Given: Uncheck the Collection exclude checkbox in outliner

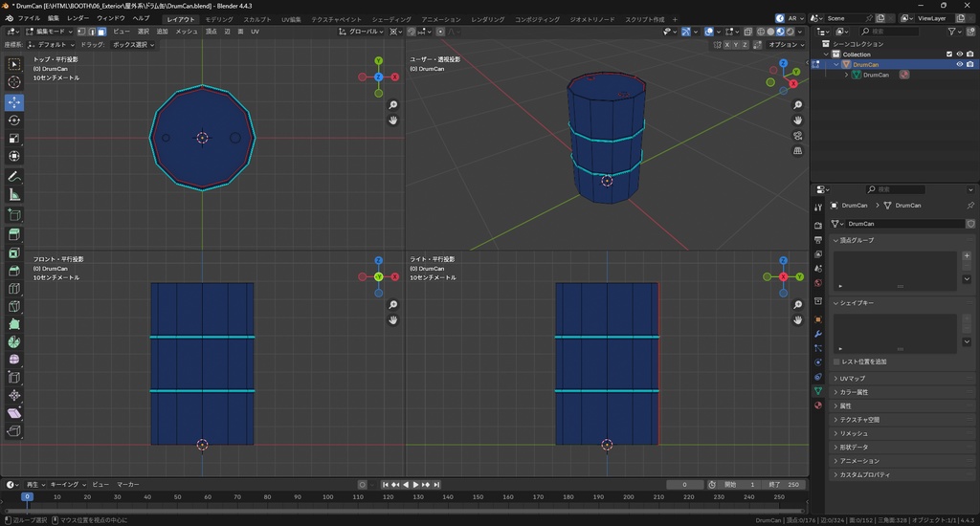Looking at the screenshot, I should click(949, 55).
